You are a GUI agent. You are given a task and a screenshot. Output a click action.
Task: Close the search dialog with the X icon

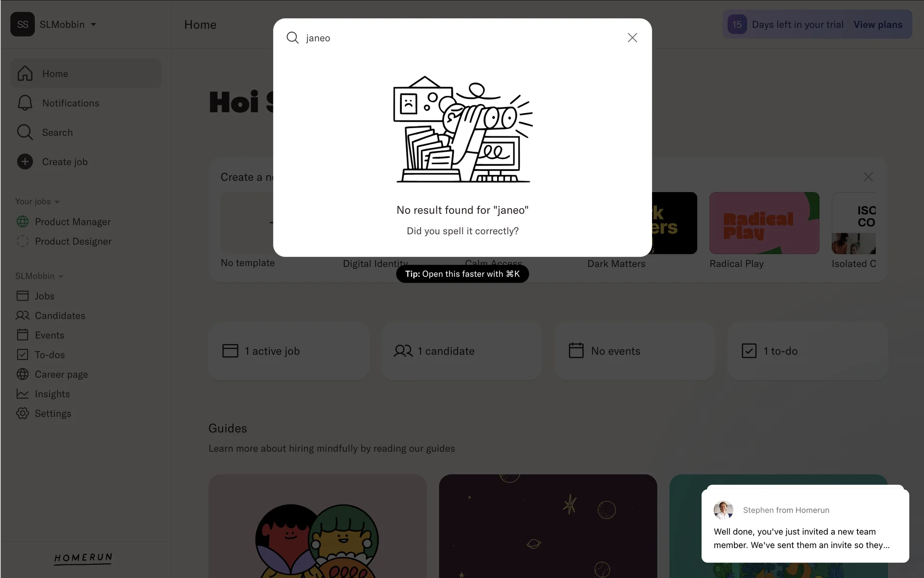(632, 38)
